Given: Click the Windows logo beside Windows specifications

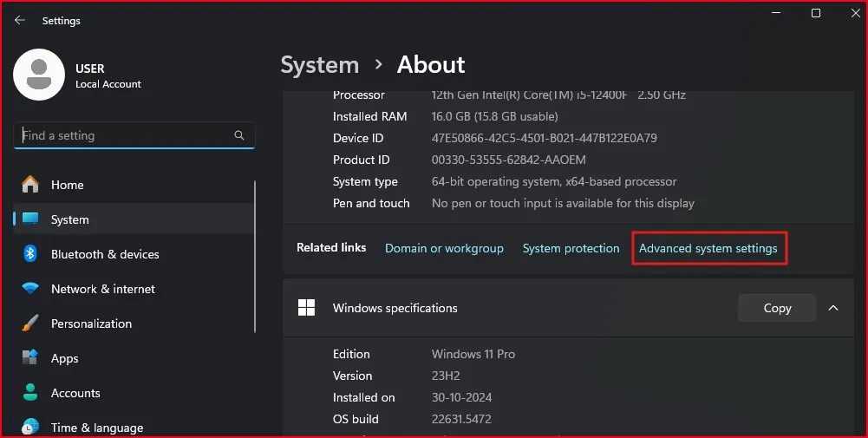Looking at the screenshot, I should tap(307, 308).
